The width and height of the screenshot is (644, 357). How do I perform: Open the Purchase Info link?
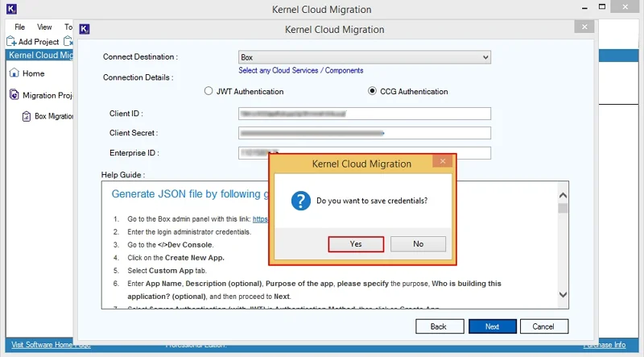click(605, 345)
